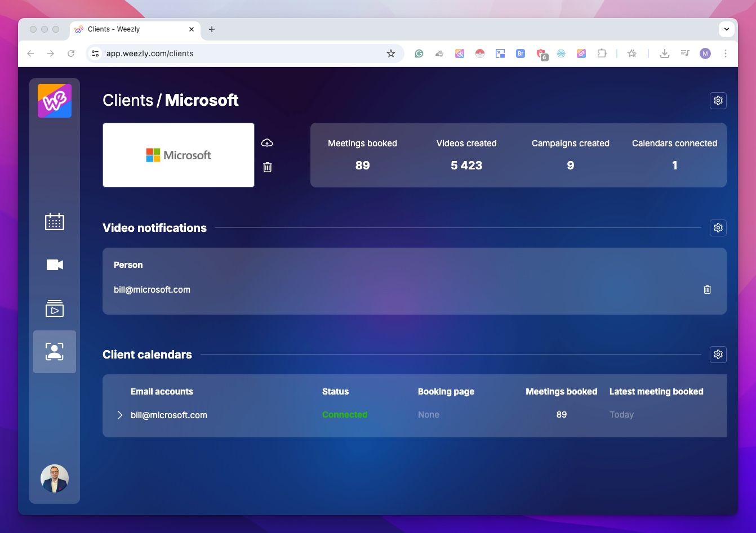Open the Chrome profile M avatar
Screen dimensions: 756x533
[x=705, y=53]
